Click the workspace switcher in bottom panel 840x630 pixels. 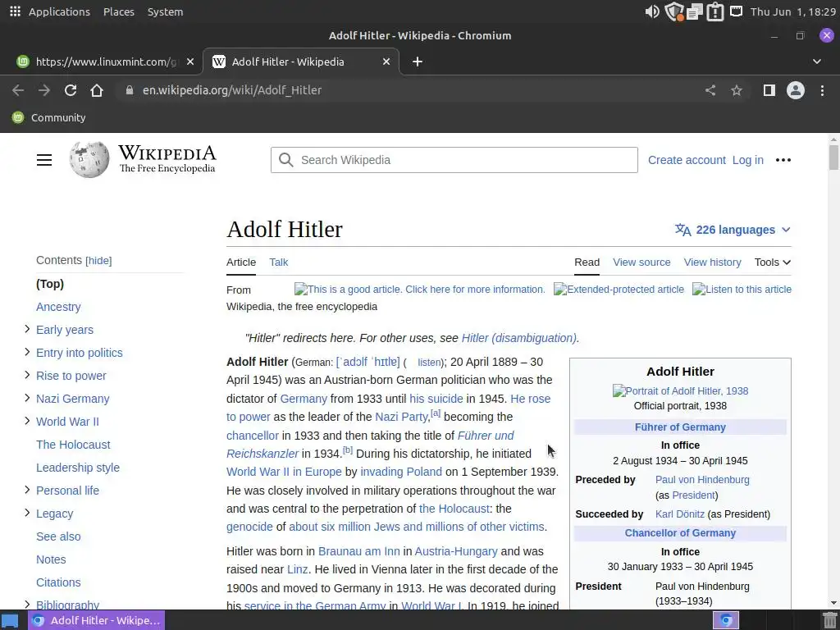[726, 620]
